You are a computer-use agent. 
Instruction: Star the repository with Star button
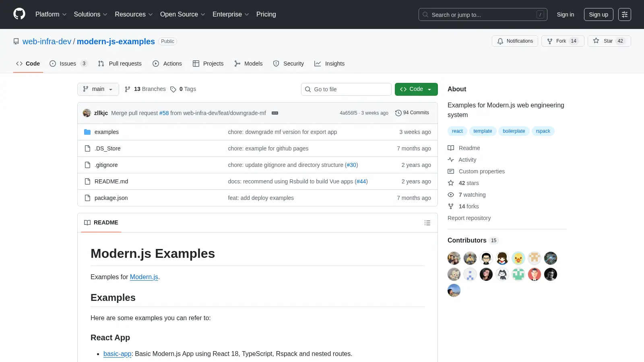[x=609, y=41]
